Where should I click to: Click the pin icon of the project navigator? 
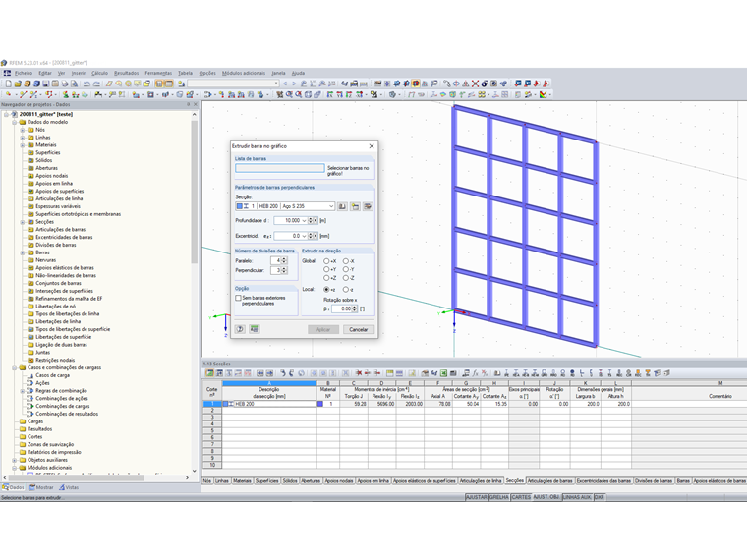point(189,104)
